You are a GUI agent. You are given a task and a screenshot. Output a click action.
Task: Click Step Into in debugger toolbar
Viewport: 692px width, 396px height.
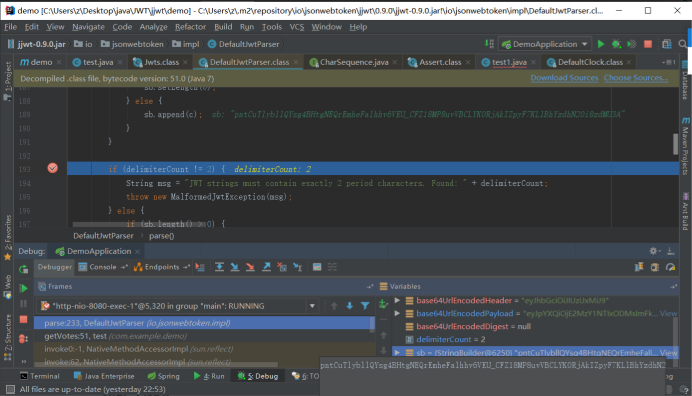pos(235,267)
